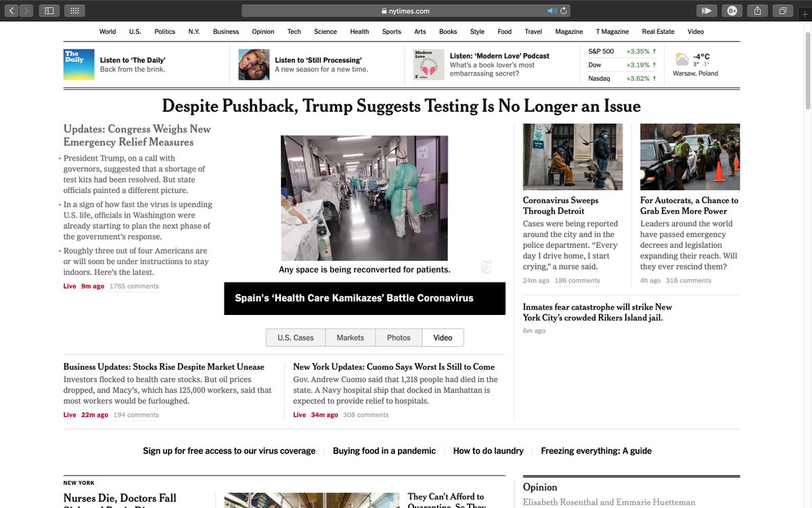This screenshot has width=812, height=508.
Task: Go to the Style section
Action: click(478, 31)
